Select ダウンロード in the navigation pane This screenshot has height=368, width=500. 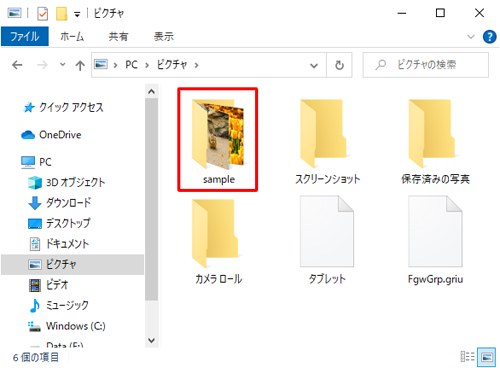coord(60,203)
